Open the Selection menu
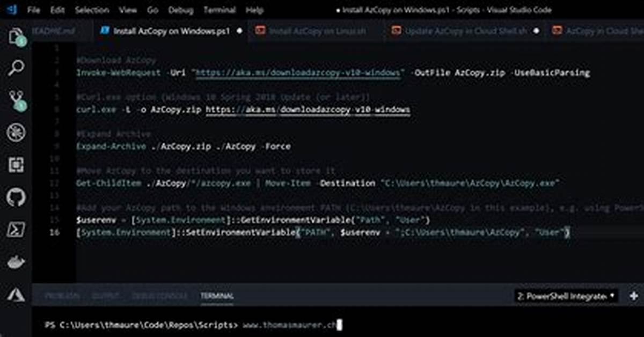Screen dimensions: 644x337 pyautogui.click(x=91, y=10)
